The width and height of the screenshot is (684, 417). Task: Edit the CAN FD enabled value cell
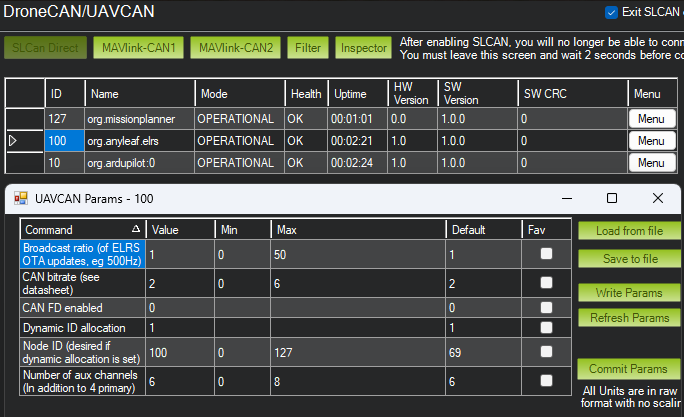click(x=180, y=308)
